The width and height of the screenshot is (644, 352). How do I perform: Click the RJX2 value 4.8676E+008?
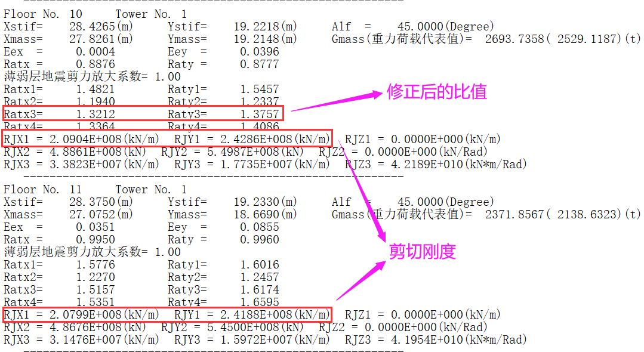click(85, 328)
